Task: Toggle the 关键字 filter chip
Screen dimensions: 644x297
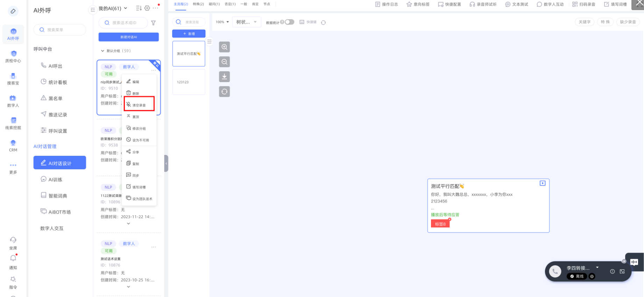Action: click(584, 22)
